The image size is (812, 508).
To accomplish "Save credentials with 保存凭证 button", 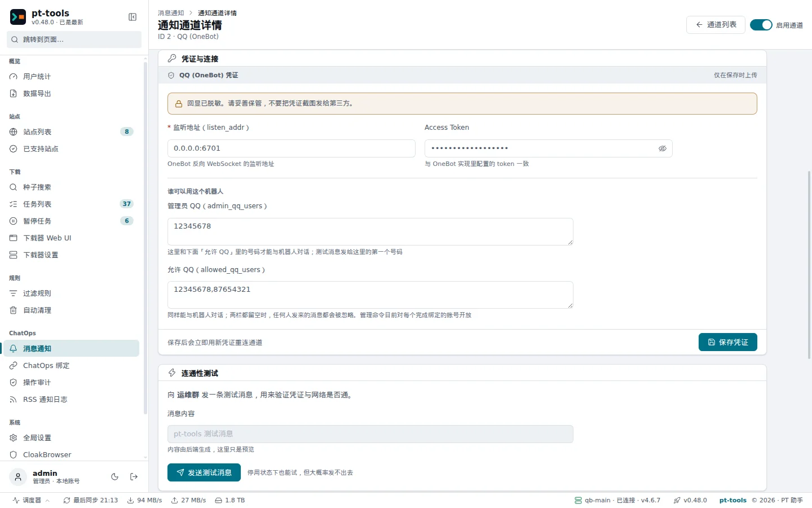I will point(728,342).
